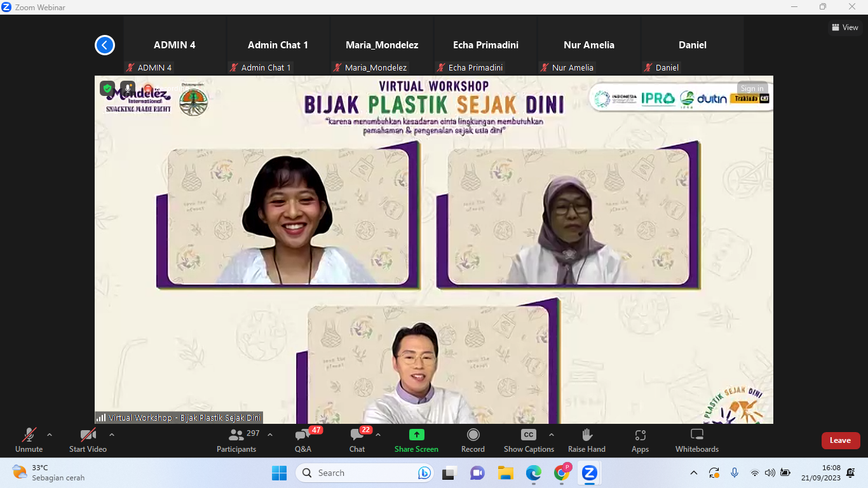Expand video options arrow beside Start Video

coord(112,435)
